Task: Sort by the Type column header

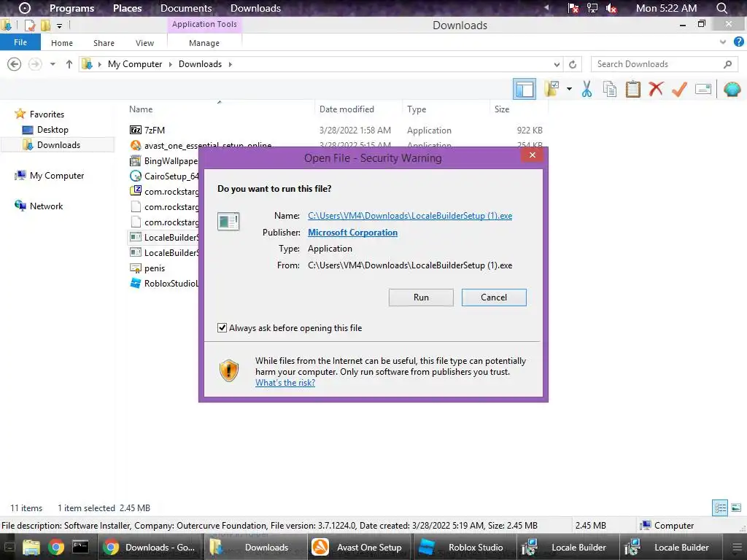Action: (417, 109)
